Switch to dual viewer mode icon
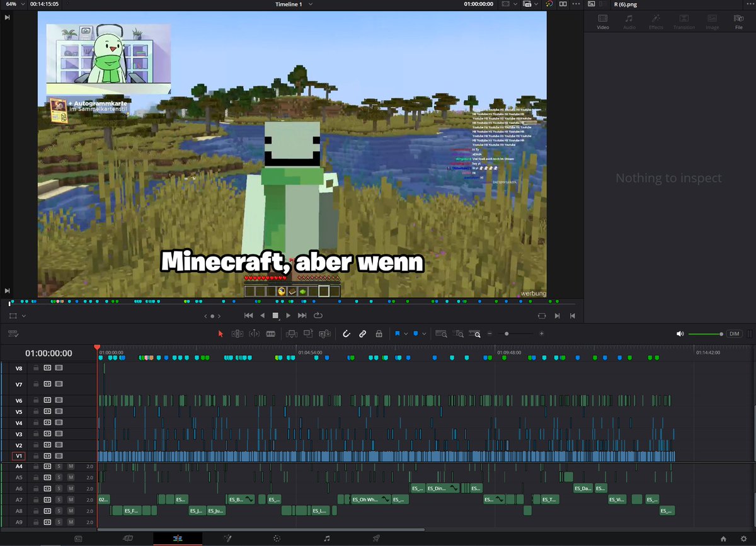This screenshot has height=546, width=756. (x=563, y=4)
